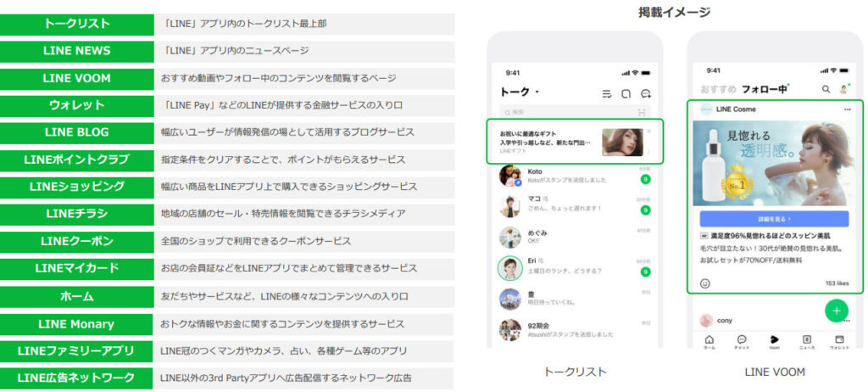Tap the new chat bubble icon in Talk header
This screenshot has width=868, height=392.
coord(646,93)
